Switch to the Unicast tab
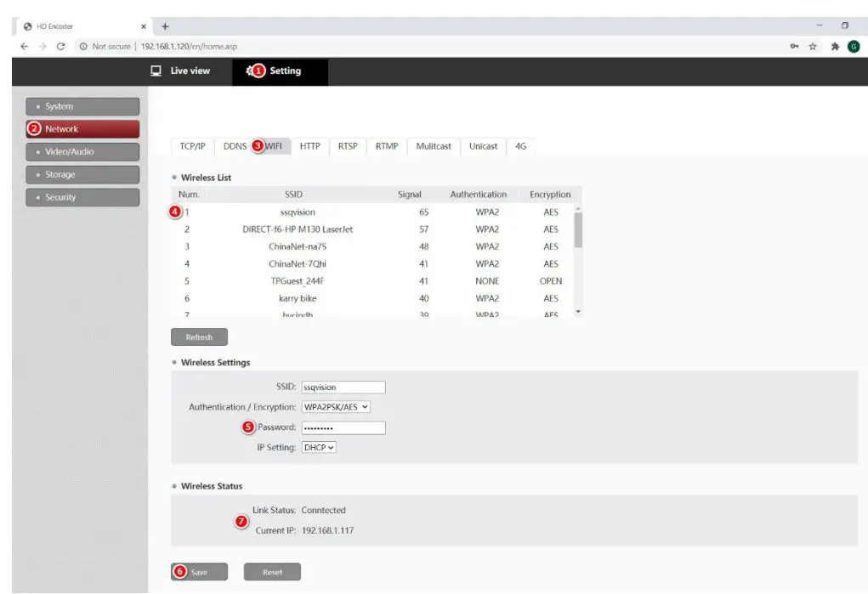The width and height of the screenshot is (868, 594). 483,146
